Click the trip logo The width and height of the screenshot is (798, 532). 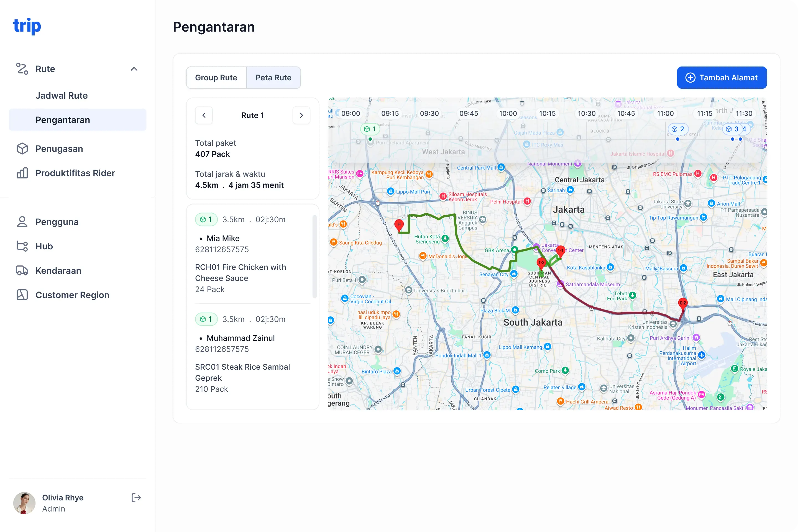tap(27, 26)
